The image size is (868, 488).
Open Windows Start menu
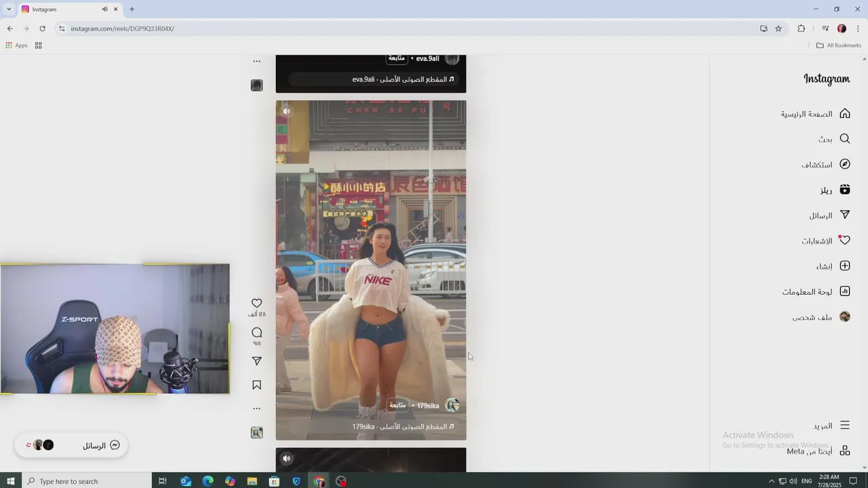[x=10, y=481]
